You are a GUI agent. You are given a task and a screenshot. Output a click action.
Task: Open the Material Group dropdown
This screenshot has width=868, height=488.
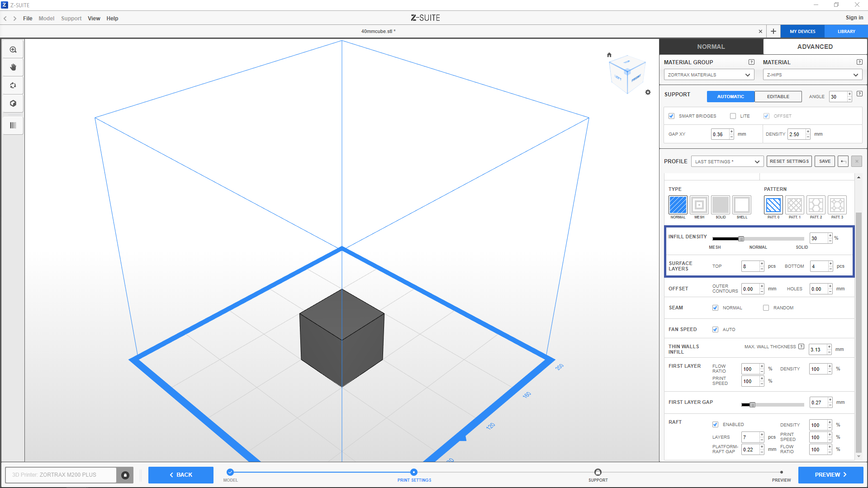click(x=708, y=75)
